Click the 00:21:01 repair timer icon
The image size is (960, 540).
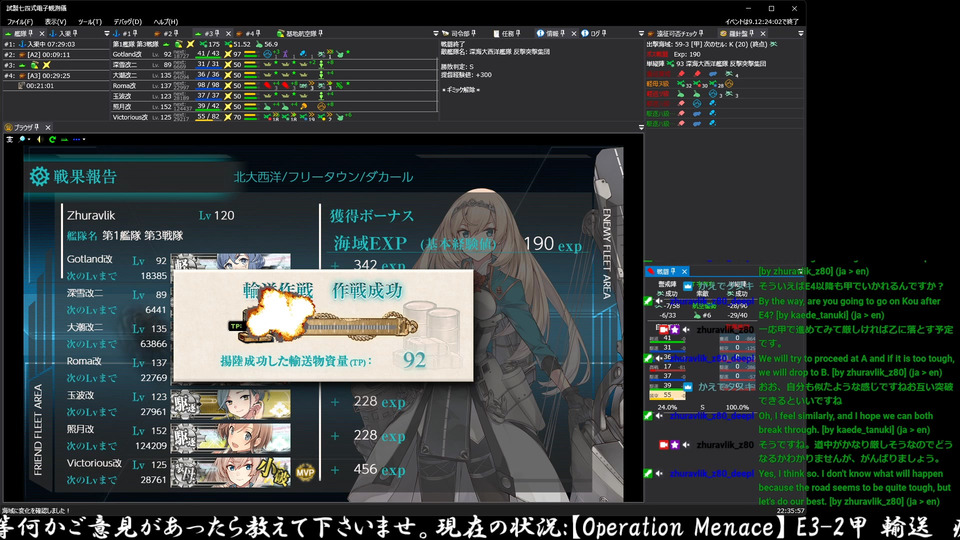tap(21, 86)
